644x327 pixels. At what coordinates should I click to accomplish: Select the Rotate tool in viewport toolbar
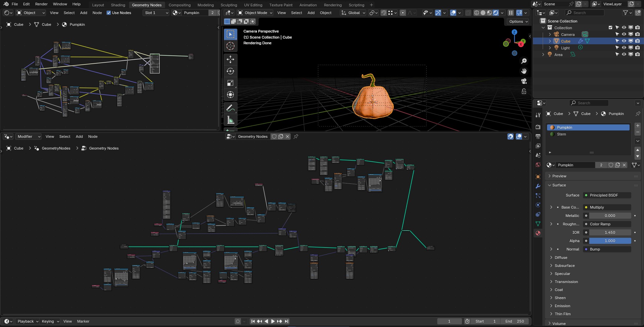tap(230, 71)
